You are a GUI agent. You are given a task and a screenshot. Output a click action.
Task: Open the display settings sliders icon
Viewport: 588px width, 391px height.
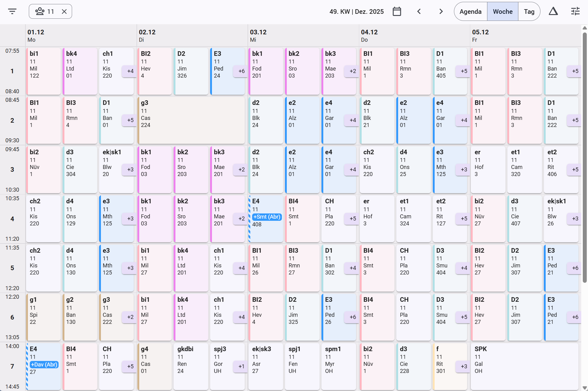[575, 12]
